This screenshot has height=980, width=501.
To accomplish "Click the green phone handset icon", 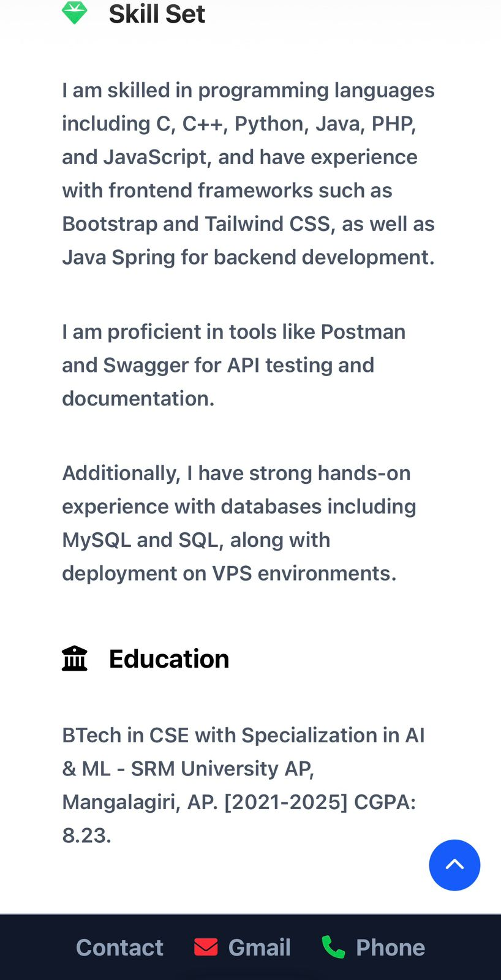I will (333, 947).
